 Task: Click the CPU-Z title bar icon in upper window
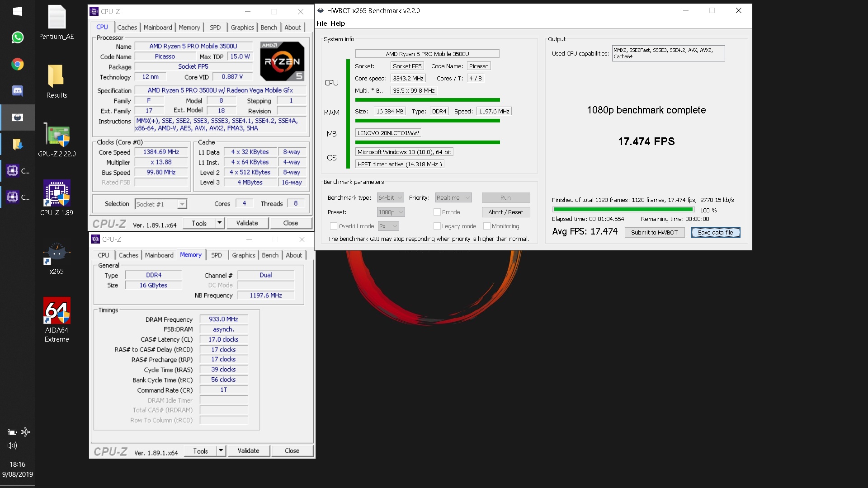(x=94, y=11)
